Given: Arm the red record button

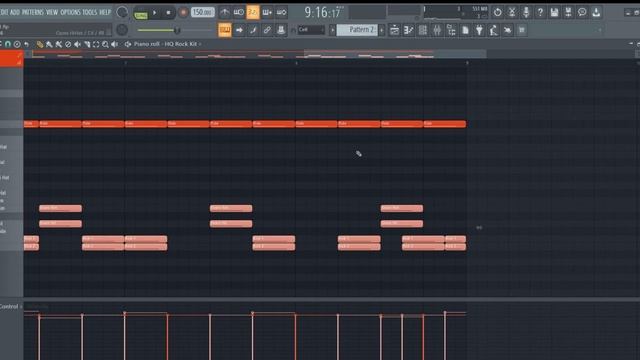Looking at the screenshot, I should coord(183,13).
